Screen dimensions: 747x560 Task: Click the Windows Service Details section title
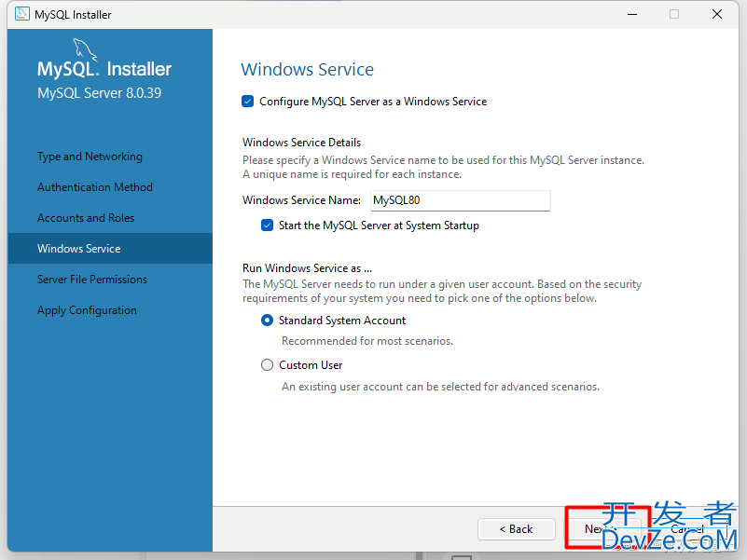point(301,143)
